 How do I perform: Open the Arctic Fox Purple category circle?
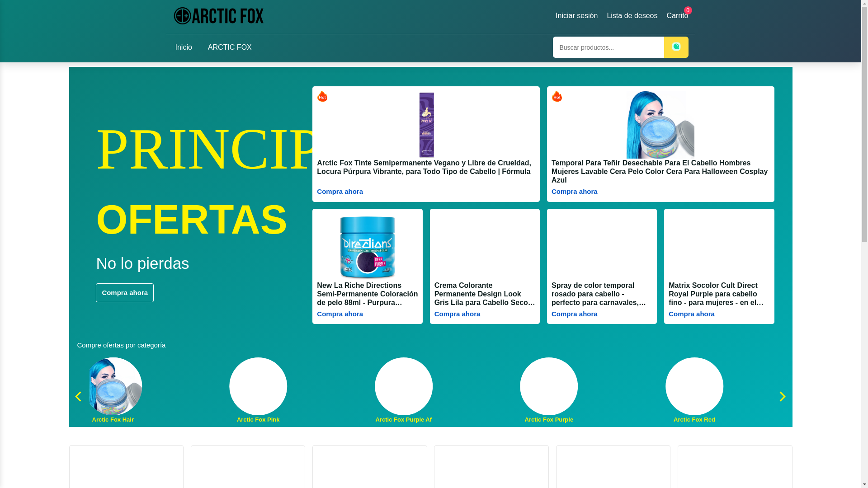(x=549, y=386)
